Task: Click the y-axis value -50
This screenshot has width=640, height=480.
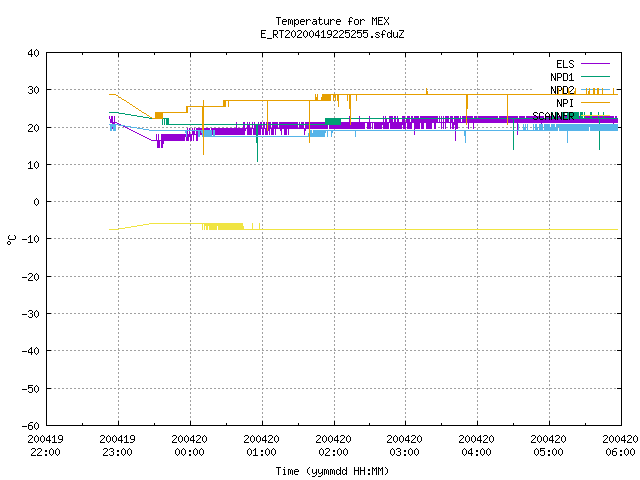Action: (31, 389)
